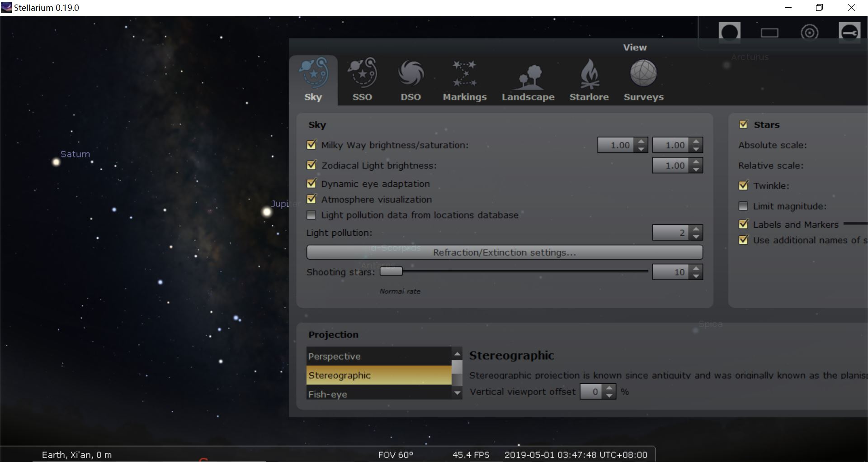This screenshot has height=462, width=868.
Task: Toggle the image sensor frame icon
Action: point(770,32)
